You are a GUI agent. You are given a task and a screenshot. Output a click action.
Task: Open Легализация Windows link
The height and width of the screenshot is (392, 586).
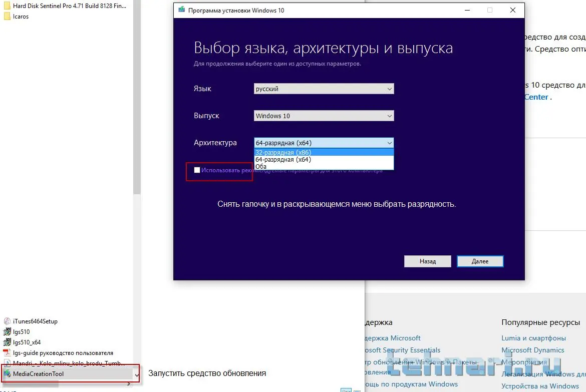[543, 374]
